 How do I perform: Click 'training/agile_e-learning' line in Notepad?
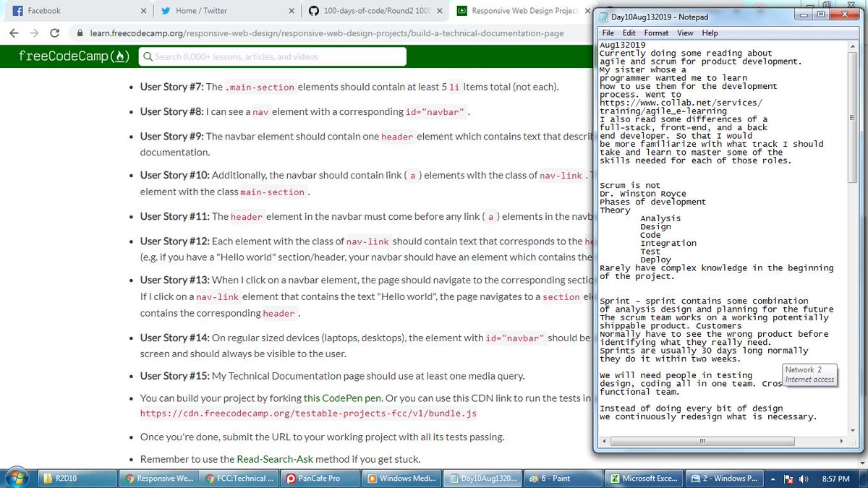click(663, 111)
